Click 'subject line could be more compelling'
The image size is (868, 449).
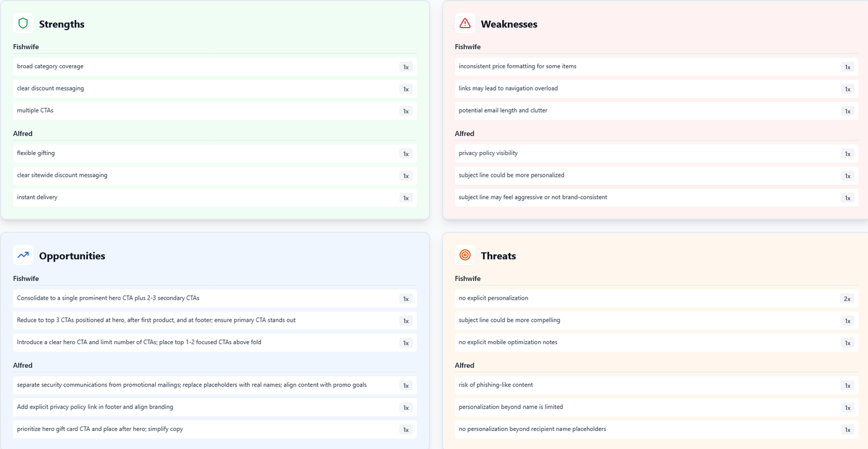tap(657, 321)
